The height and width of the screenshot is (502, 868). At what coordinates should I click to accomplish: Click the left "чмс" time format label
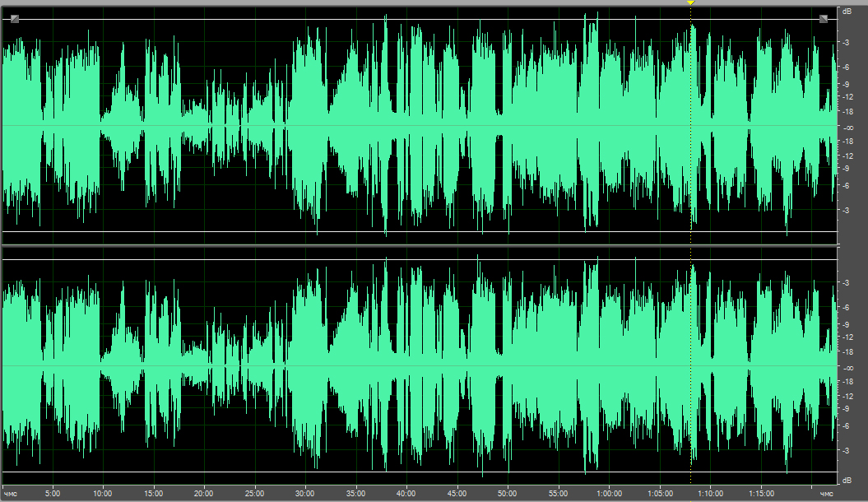(x=11, y=494)
